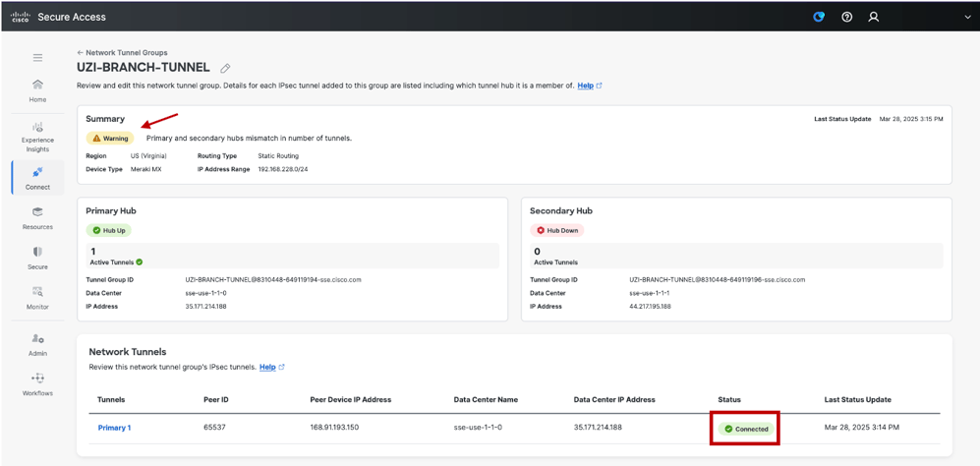
Task: Click the Peer ID column header
Action: click(x=216, y=400)
